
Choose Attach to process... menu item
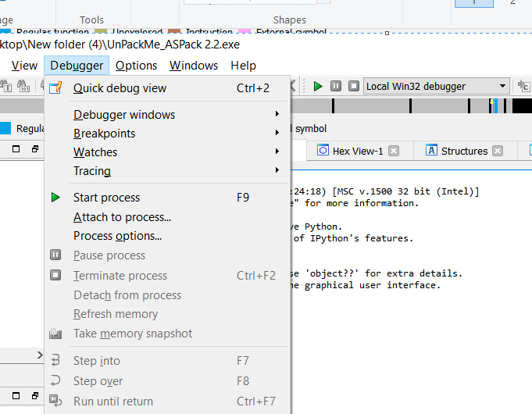pos(122,217)
